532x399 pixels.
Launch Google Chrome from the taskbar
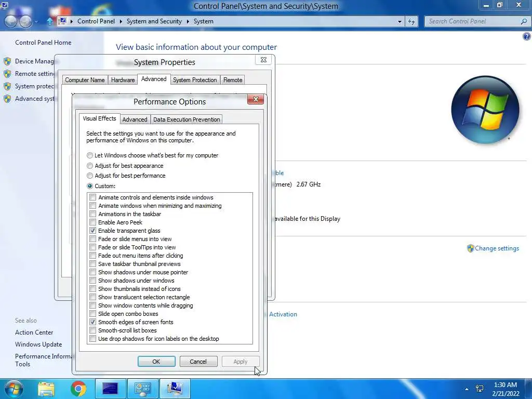[x=78, y=389]
